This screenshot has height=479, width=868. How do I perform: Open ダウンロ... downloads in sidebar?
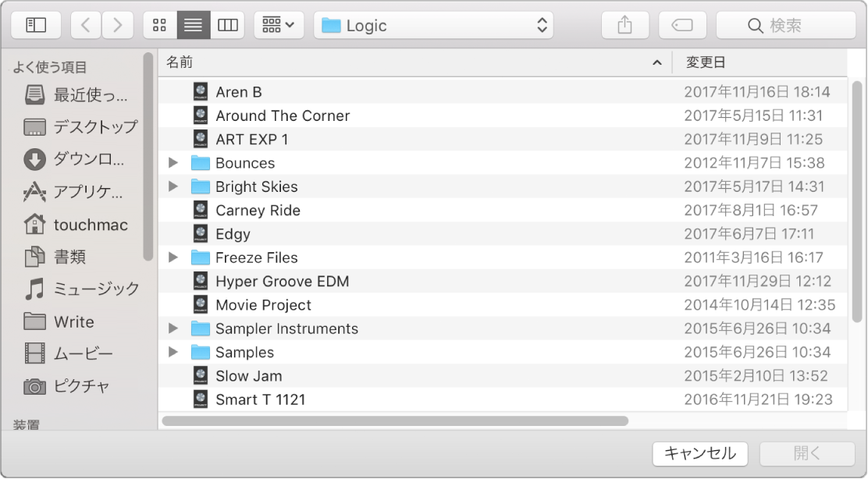75,159
